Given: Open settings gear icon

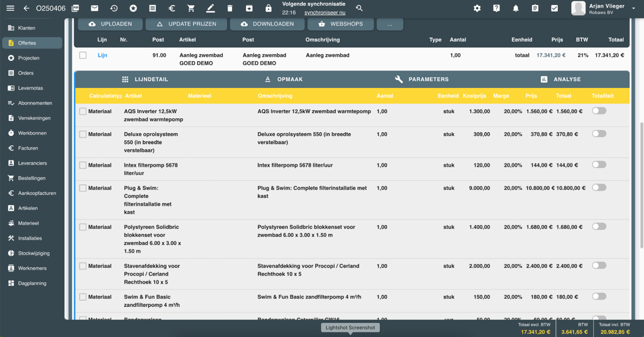Looking at the screenshot, I should coord(477,8).
